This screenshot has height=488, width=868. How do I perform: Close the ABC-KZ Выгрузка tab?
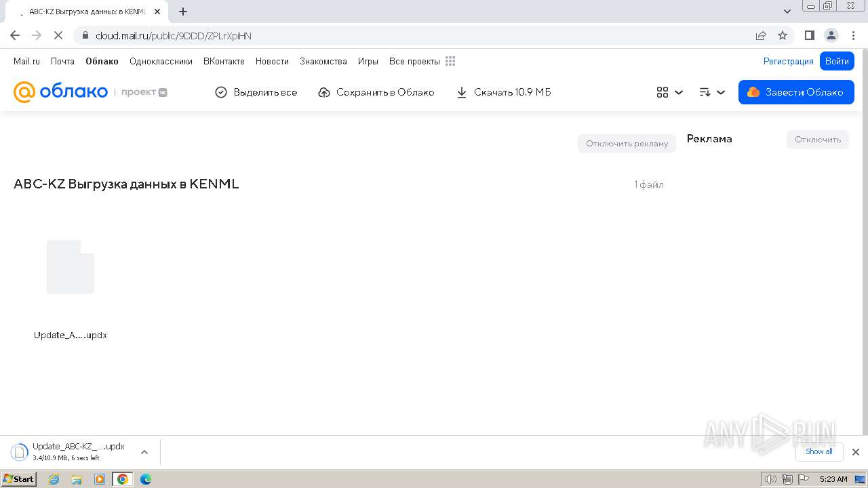click(157, 12)
